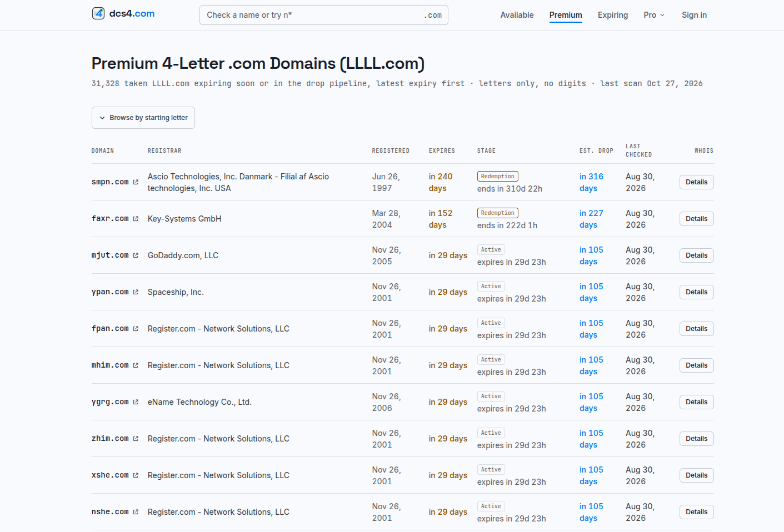
Task: Click the Registrar column header
Action: [x=164, y=151]
